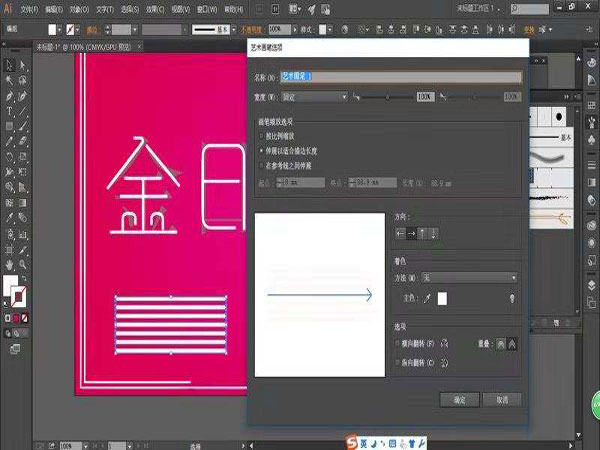Viewport: 600px width, 450px height.
Task: Click the Change Screen Mode icon
Action: (x=15, y=349)
